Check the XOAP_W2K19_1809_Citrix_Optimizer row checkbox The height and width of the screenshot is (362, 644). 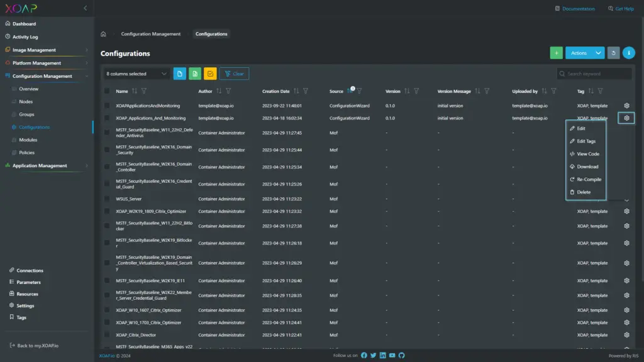tap(107, 211)
